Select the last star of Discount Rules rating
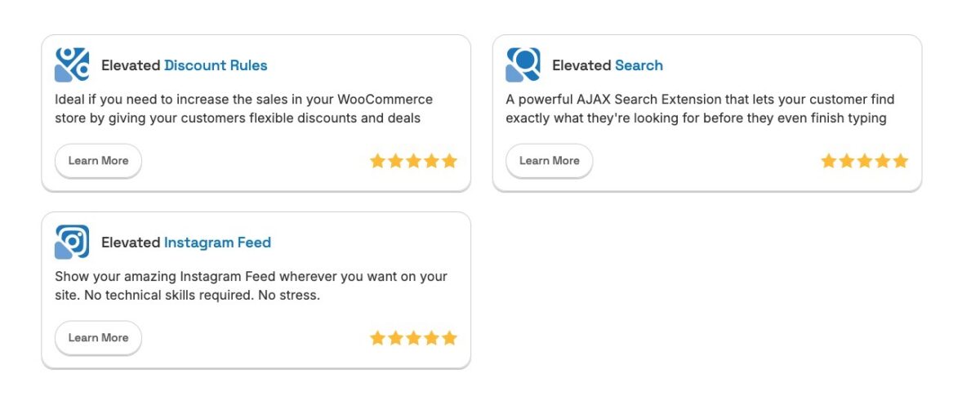The image size is (980, 405). coord(449,161)
